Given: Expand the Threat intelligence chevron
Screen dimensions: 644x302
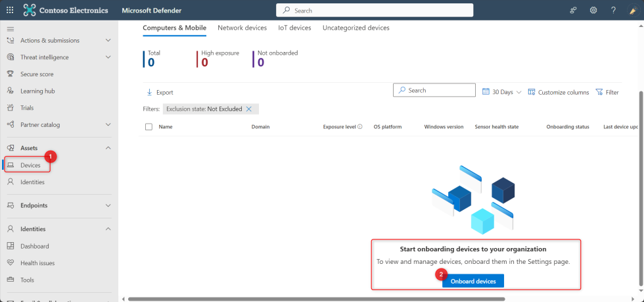Looking at the screenshot, I should tap(108, 57).
